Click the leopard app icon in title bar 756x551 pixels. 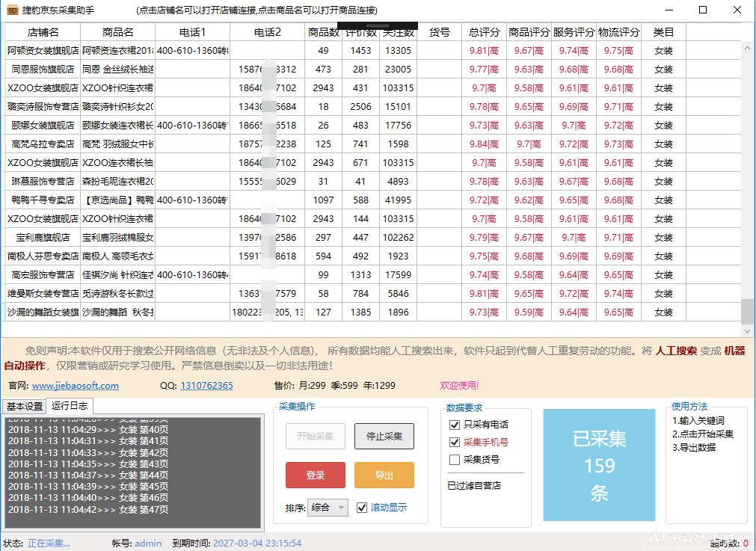click(10, 10)
